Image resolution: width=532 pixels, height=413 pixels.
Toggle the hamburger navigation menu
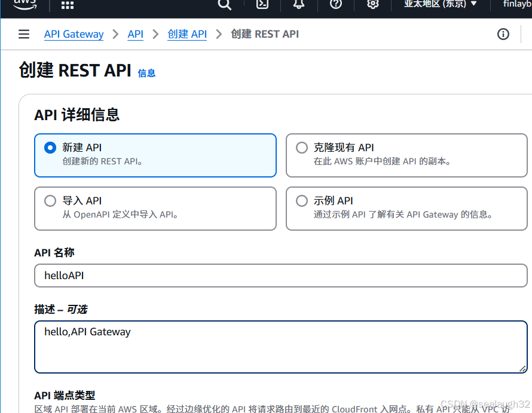click(24, 34)
